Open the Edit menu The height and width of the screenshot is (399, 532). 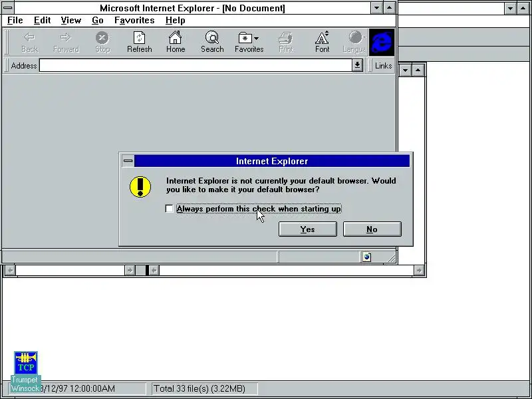[42, 21]
